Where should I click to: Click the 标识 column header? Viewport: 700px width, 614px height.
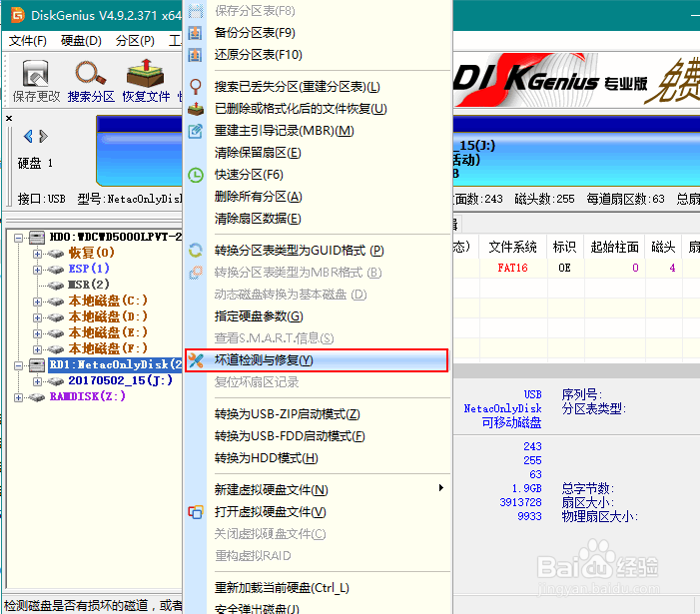tap(565, 247)
